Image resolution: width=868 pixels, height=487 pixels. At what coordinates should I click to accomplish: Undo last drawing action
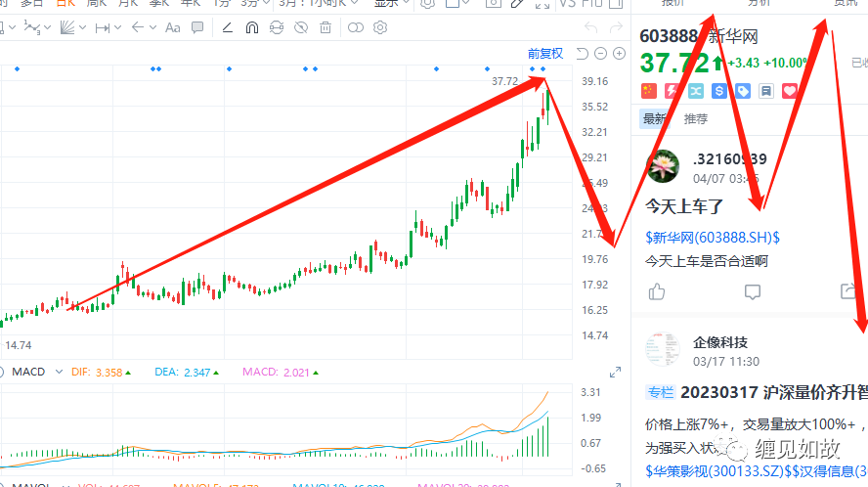pos(591,27)
